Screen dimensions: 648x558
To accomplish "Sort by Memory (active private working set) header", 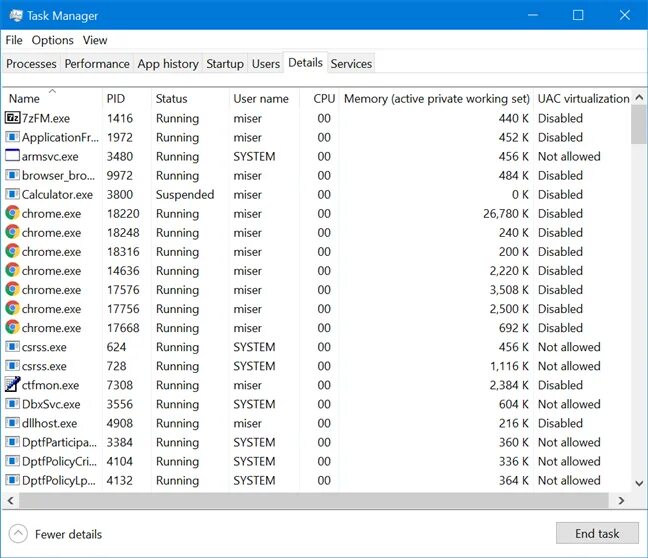I will click(436, 98).
